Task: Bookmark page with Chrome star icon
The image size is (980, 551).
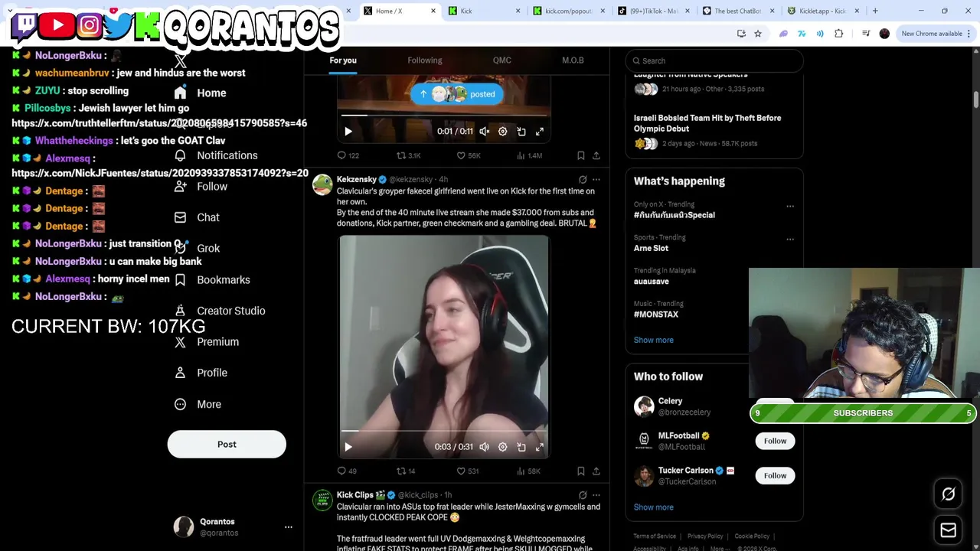Action: [758, 34]
